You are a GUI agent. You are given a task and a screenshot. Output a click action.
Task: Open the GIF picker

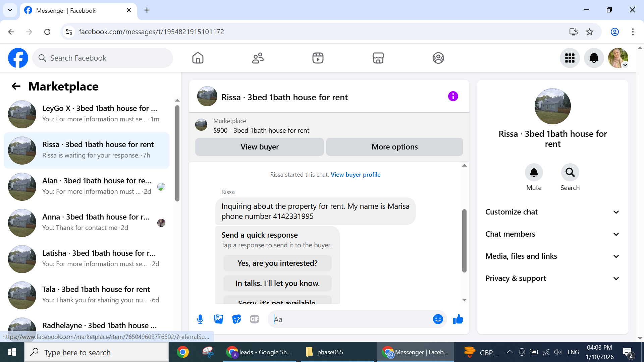[255, 319]
